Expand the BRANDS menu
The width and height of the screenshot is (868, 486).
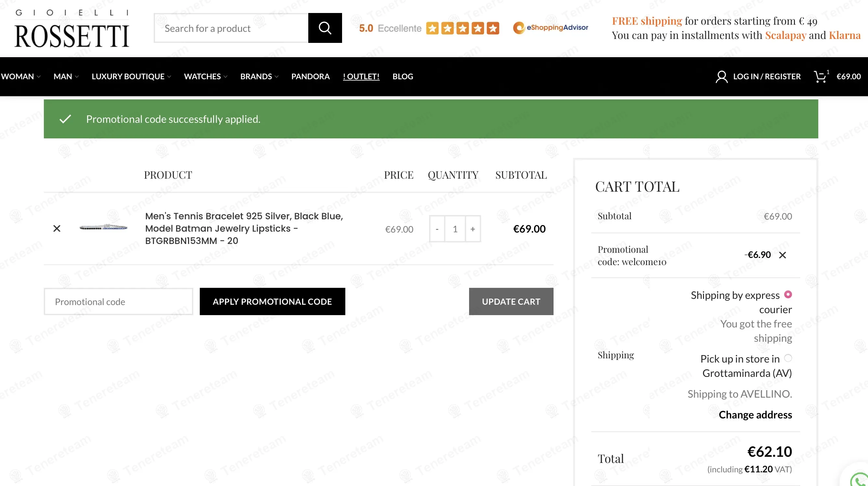(259, 77)
